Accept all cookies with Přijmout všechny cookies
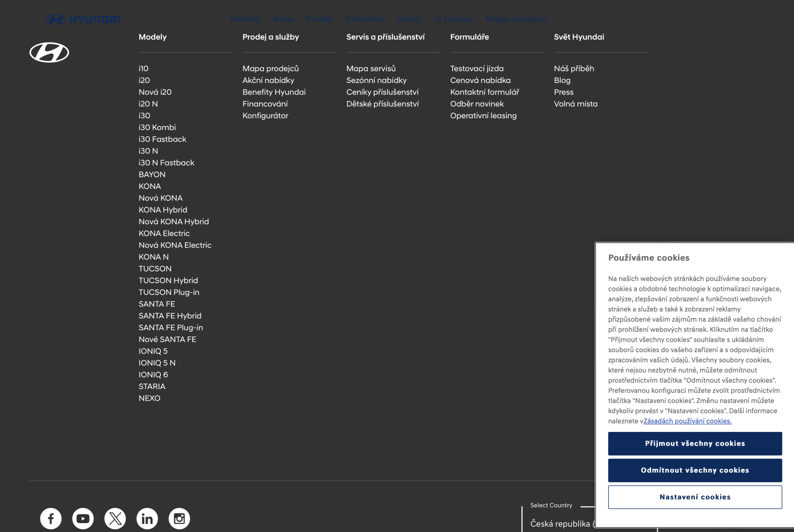 tap(695, 443)
